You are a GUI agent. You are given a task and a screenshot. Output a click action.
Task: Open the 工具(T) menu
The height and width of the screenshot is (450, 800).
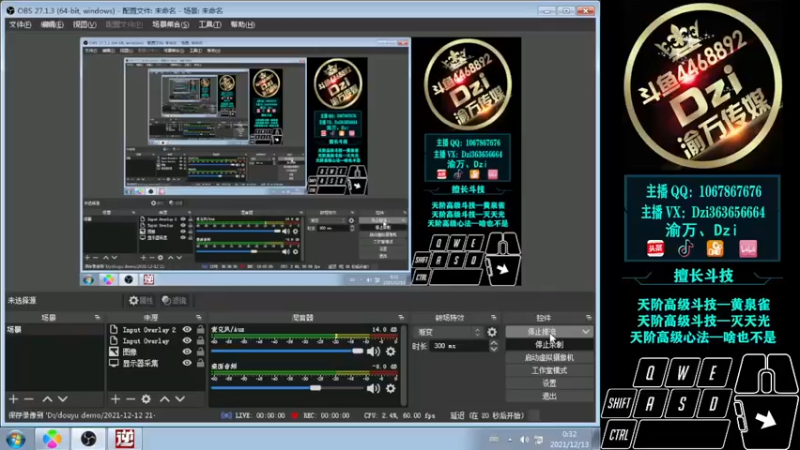point(210,24)
